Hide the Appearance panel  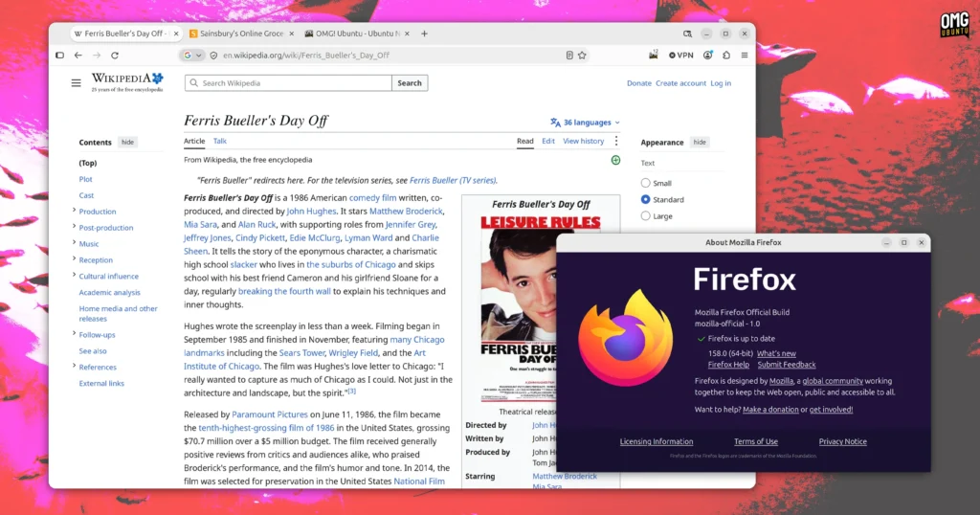pyautogui.click(x=700, y=142)
